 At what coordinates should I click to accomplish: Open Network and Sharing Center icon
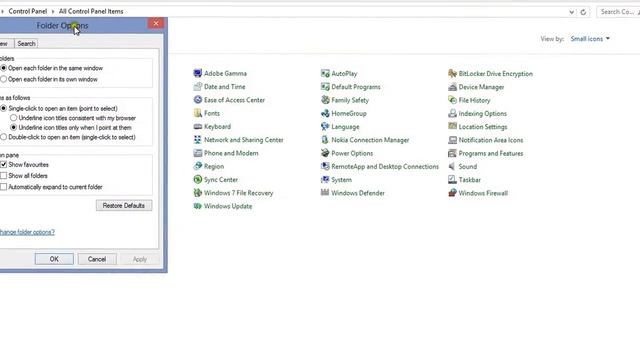[x=198, y=140]
